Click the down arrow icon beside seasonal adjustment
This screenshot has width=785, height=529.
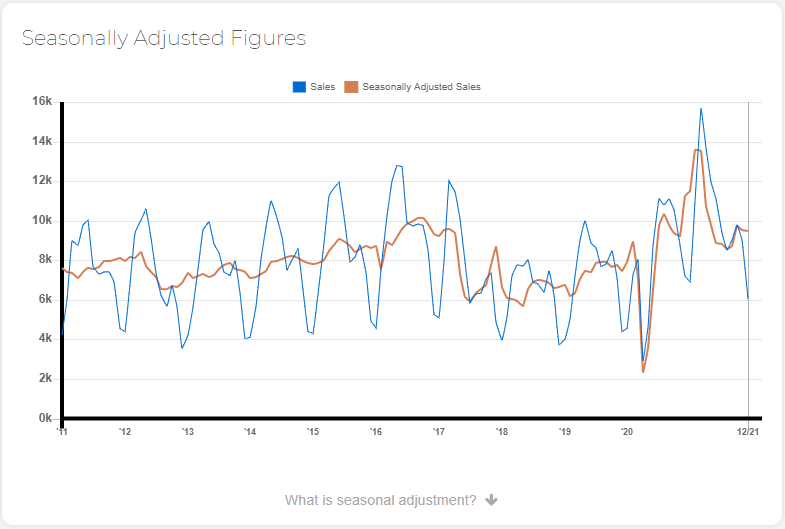[x=492, y=500]
